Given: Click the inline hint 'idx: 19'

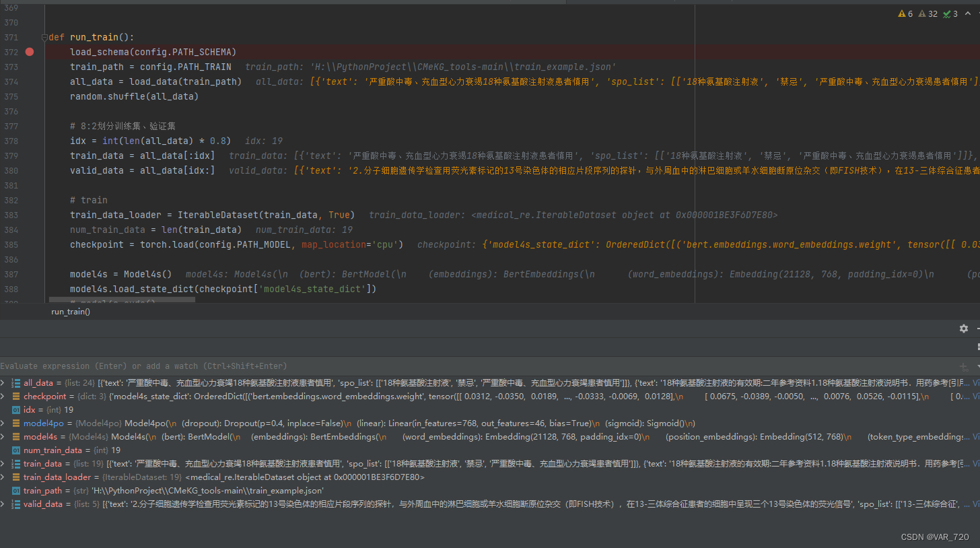Looking at the screenshot, I should (x=264, y=141).
